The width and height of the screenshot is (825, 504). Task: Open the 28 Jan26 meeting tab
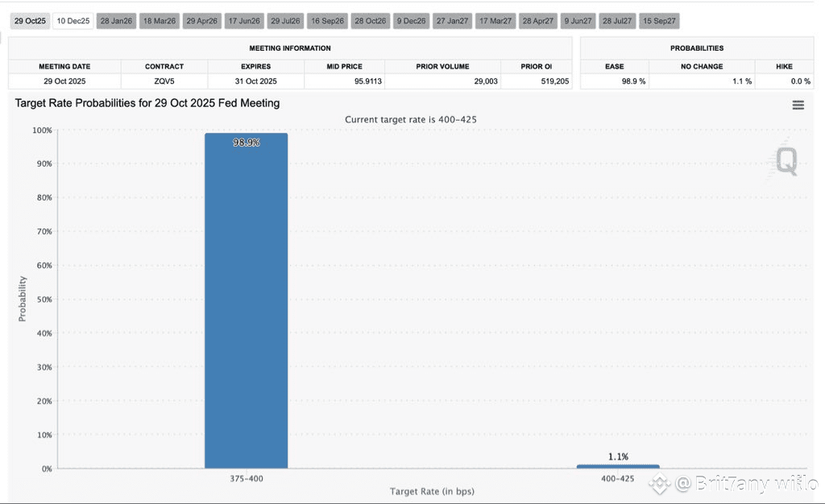click(x=116, y=21)
